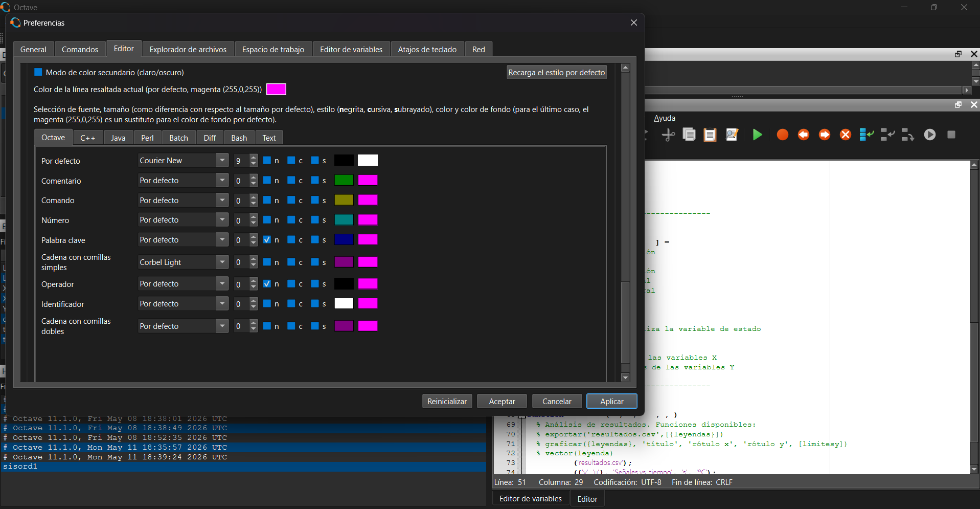Switch to the General preferences tab
This screenshot has height=509, width=980.
point(33,49)
